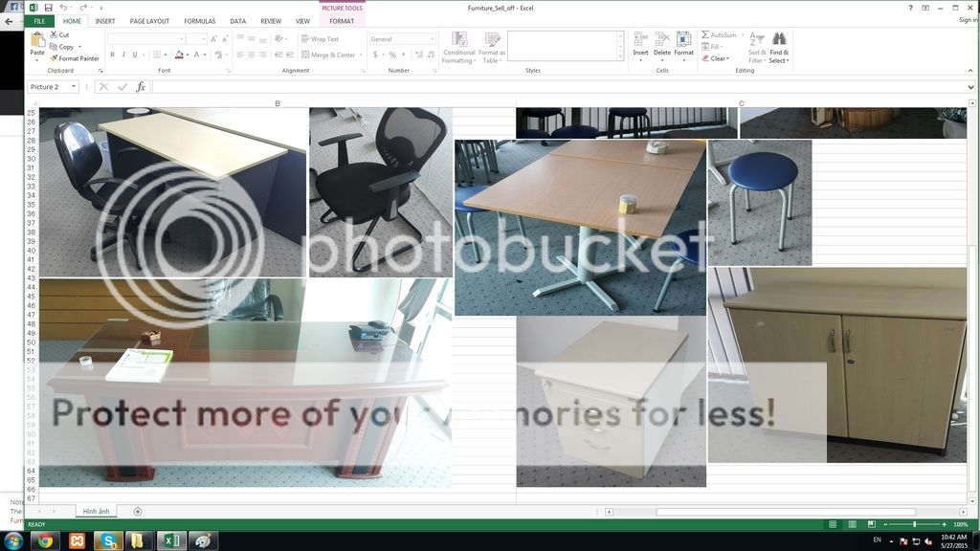Screen dimensions: 980x551
Task: Switch to the DATA tab
Action: (x=237, y=21)
